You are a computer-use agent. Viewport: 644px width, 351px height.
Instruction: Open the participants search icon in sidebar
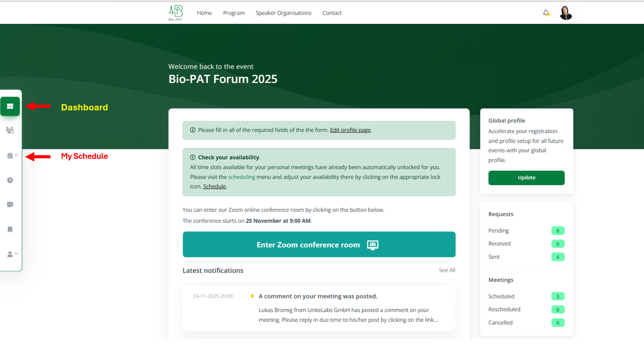click(10, 131)
